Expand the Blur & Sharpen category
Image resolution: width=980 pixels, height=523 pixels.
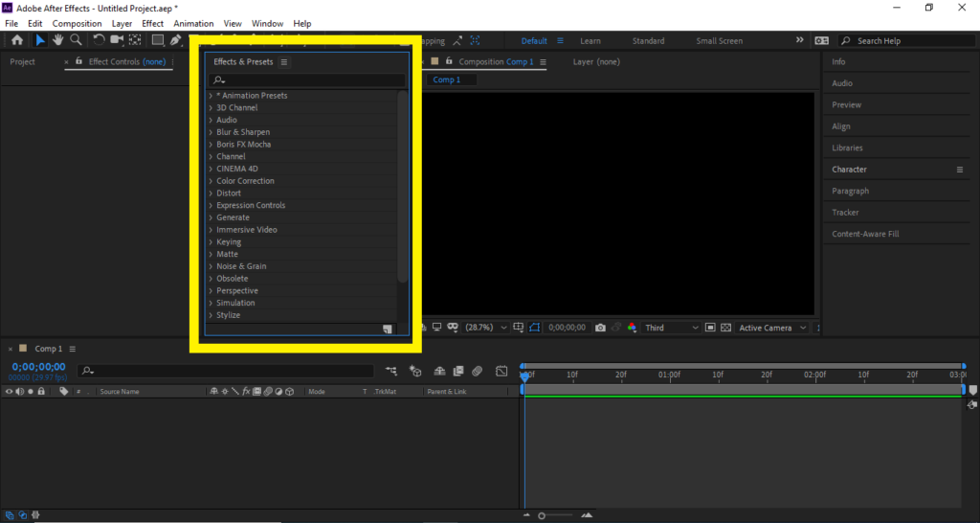211,132
